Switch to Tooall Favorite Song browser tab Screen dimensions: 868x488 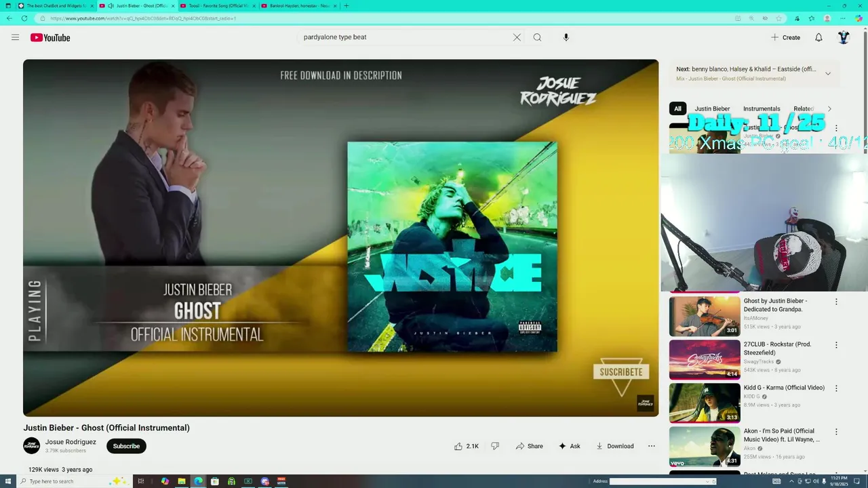coord(217,5)
